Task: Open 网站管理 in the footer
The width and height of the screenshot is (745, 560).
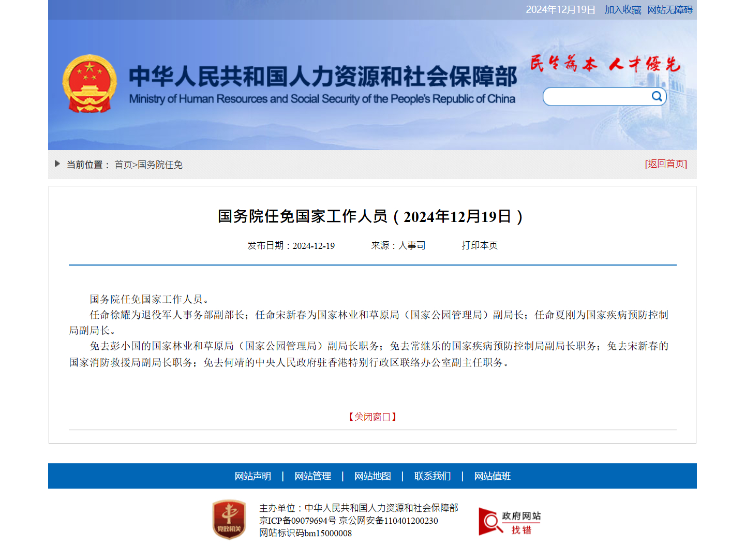Action: pyautogui.click(x=312, y=476)
